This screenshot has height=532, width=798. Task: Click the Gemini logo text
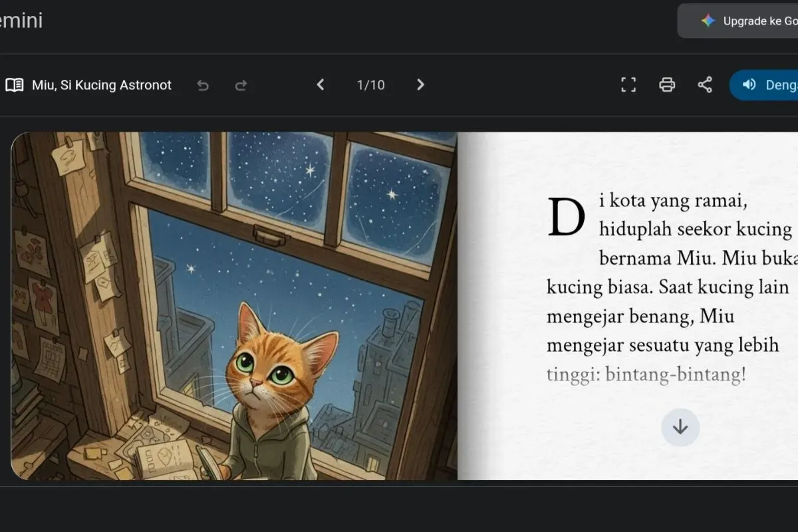click(x=21, y=21)
